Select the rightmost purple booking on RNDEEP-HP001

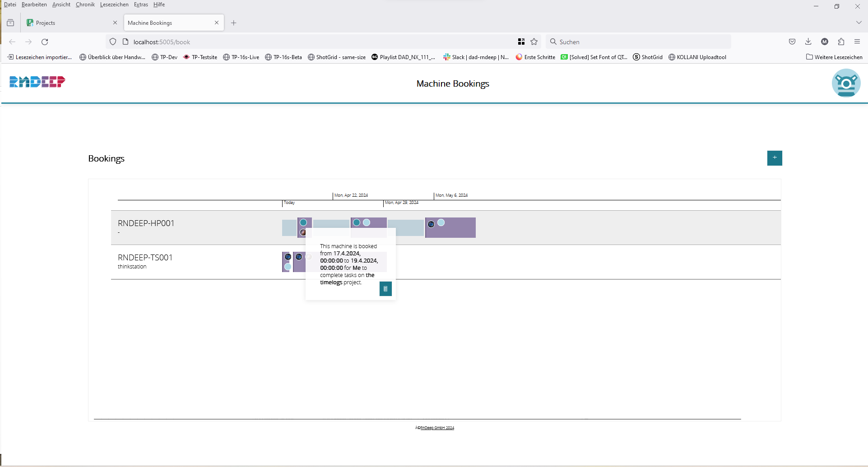click(456, 229)
